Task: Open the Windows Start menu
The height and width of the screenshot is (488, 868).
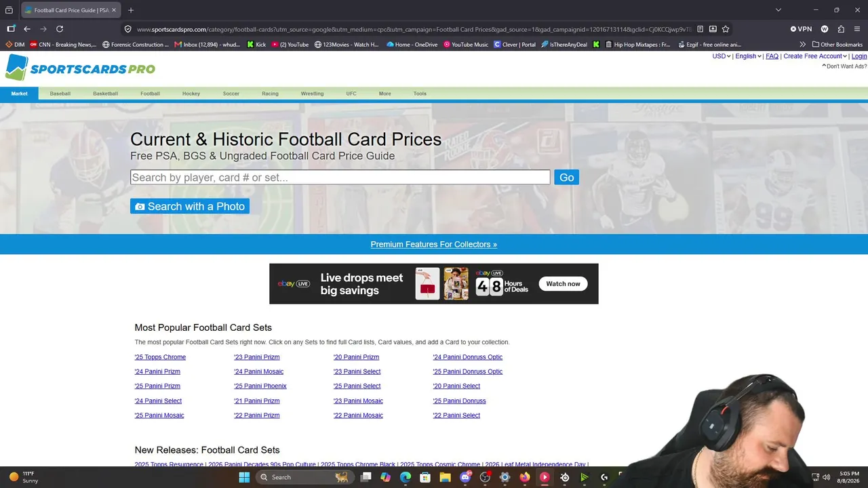Action: click(x=244, y=477)
